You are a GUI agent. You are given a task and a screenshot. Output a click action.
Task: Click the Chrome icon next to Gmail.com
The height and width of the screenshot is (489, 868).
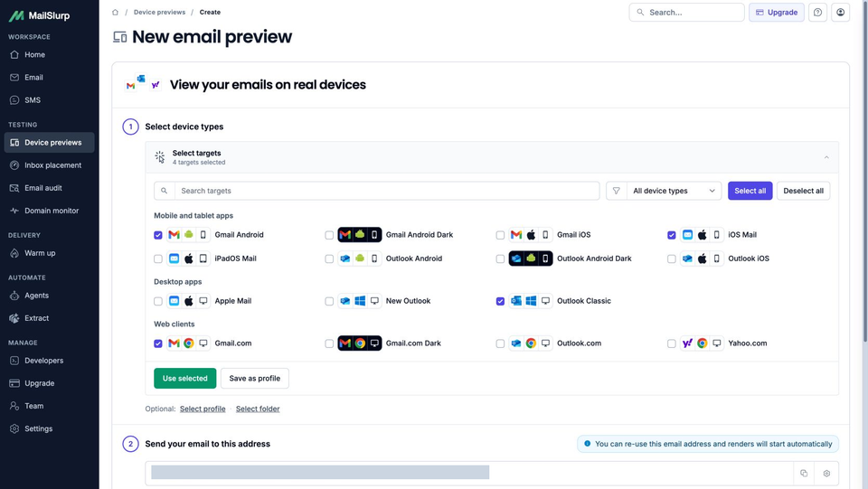click(x=189, y=343)
